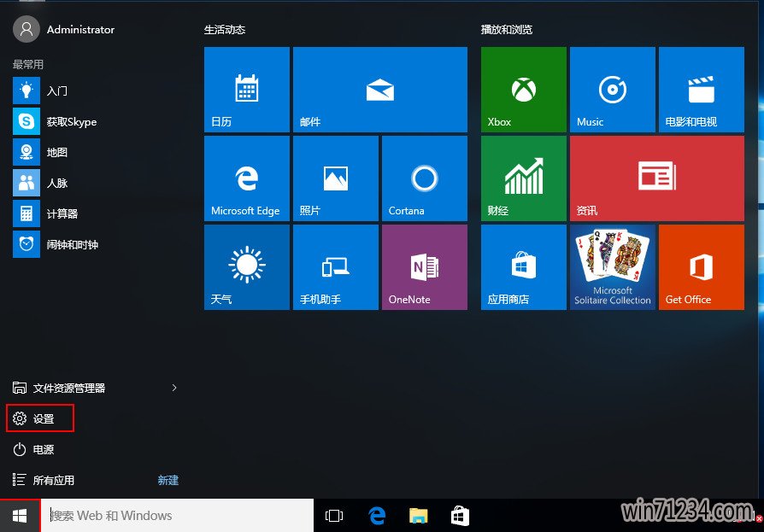
Task: Open the Store from the taskbar
Action: click(460, 516)
